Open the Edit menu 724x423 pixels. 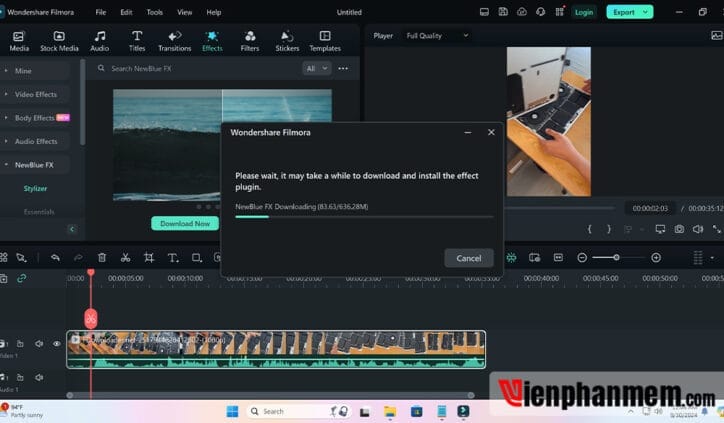coord(127,12)
